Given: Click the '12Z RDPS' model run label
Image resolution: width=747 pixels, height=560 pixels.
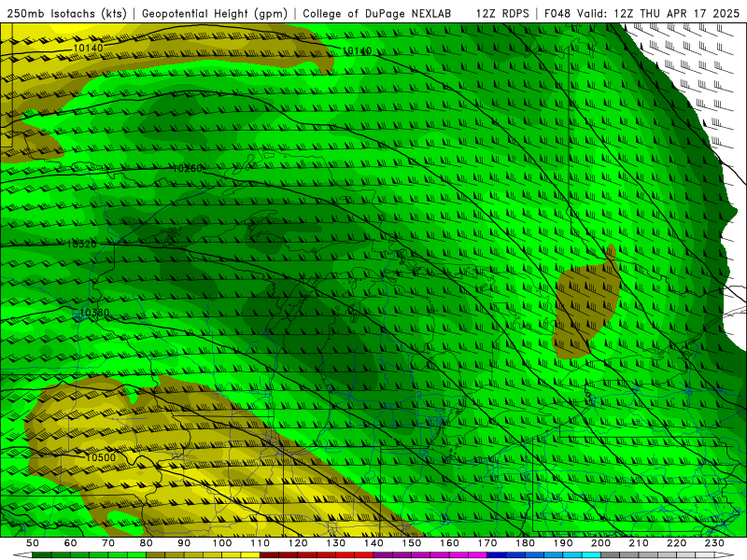Looking at the screenshot, I should click(x=502, y=14).
